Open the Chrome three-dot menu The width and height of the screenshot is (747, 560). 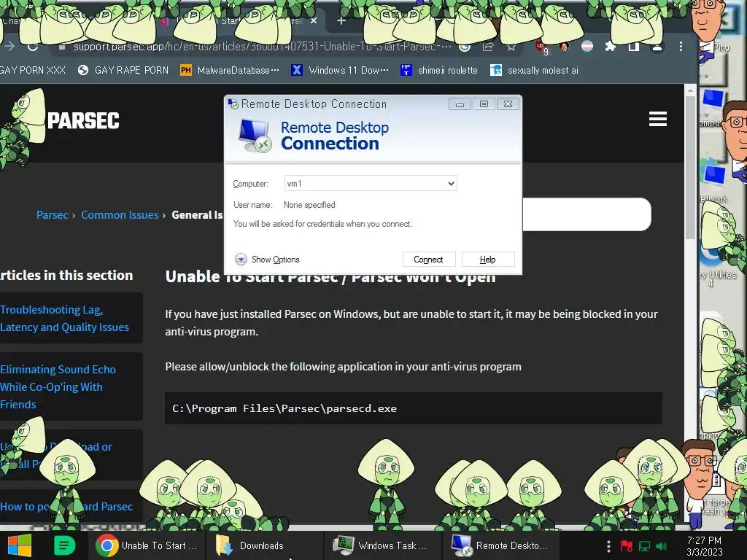coord(681,46)
